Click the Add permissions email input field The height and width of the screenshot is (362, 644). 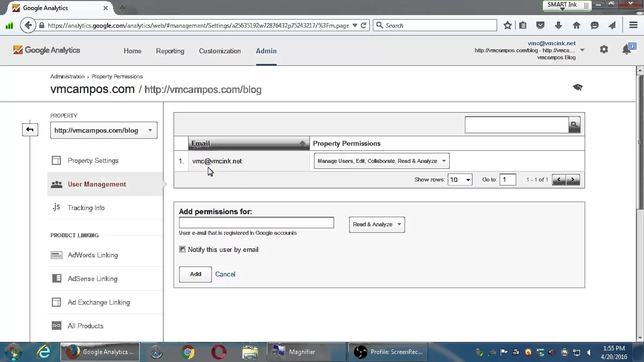tap(256, 223)
